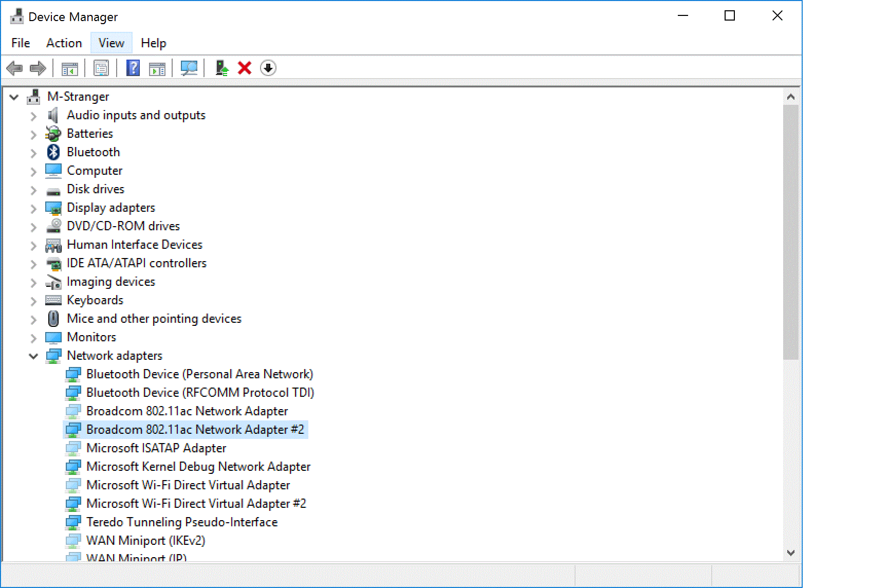Expand the Monitors category

pyautogui.click(x=33, y=338)
